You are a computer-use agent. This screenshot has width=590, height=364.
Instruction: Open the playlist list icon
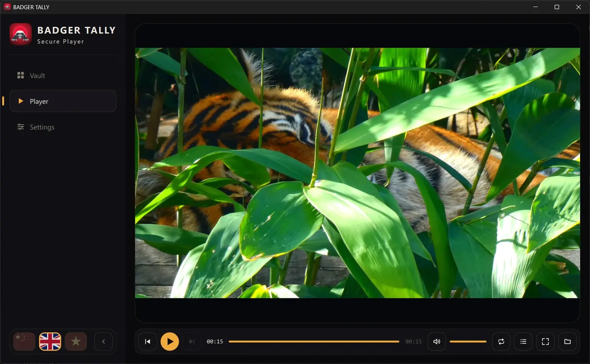tap(523, 342)
